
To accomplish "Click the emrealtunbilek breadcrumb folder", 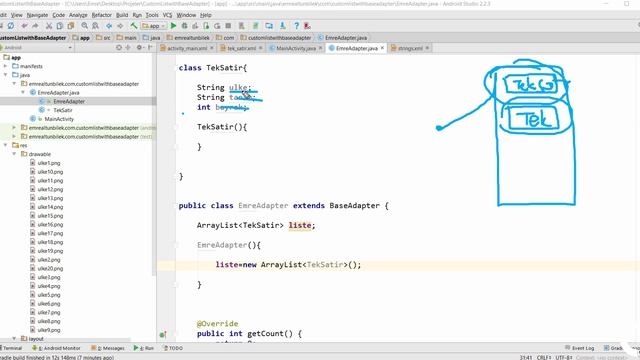I will (x=188, y=38).
